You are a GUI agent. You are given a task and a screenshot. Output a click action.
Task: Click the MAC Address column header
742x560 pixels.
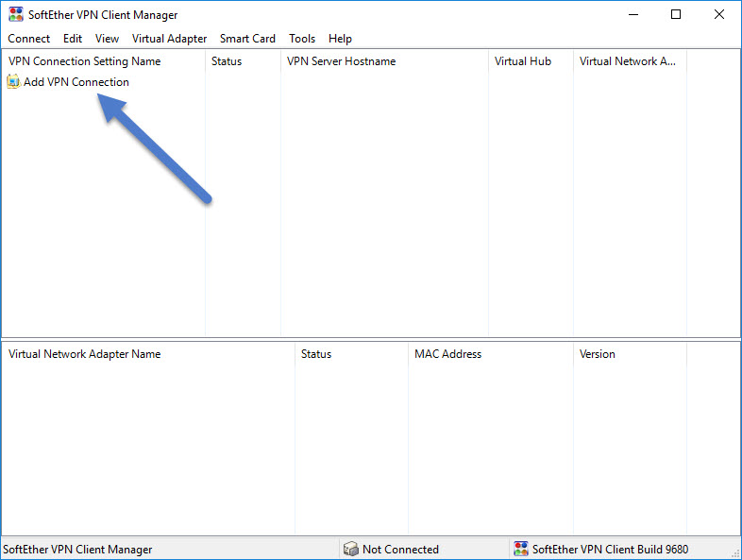[491, 354]
